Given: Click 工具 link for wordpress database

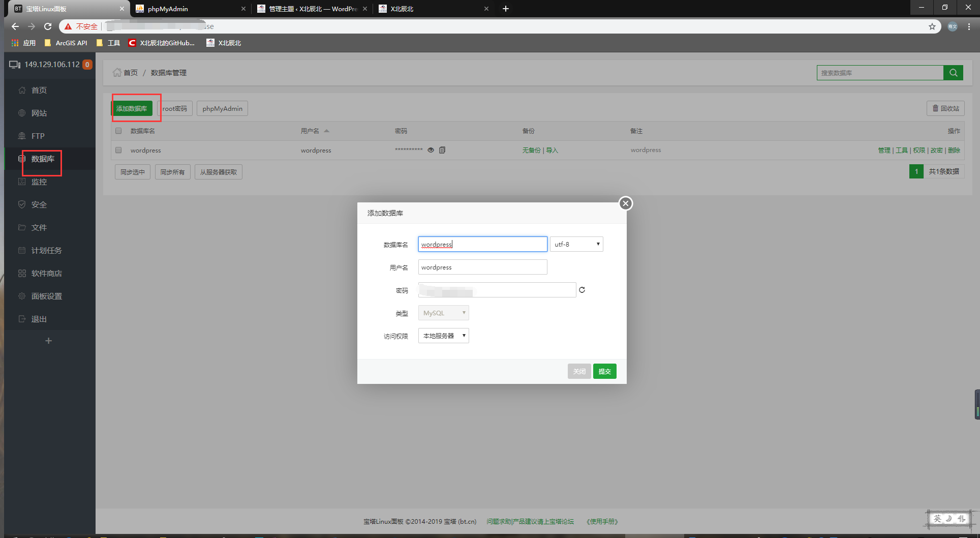Looking at the screenshot, I should pos(901,150).
